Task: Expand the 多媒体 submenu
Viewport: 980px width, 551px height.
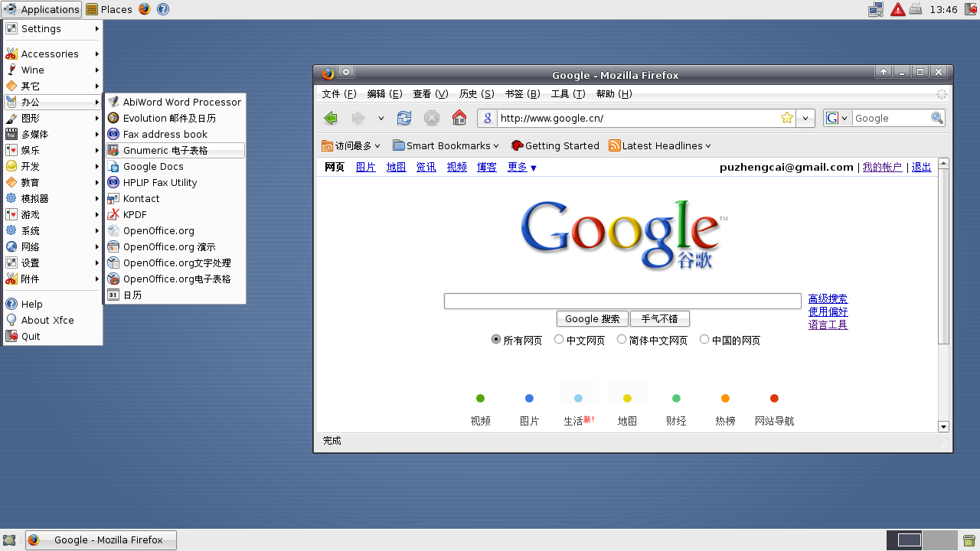Action: pyautogui.click(x=53, y=134)
